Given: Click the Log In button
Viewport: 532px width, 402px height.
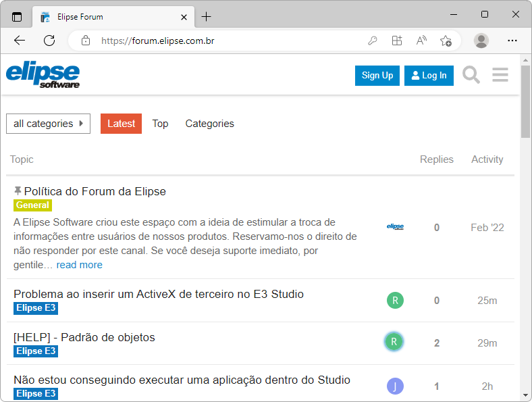Looking at the screenshot, I should coord(429,76).
